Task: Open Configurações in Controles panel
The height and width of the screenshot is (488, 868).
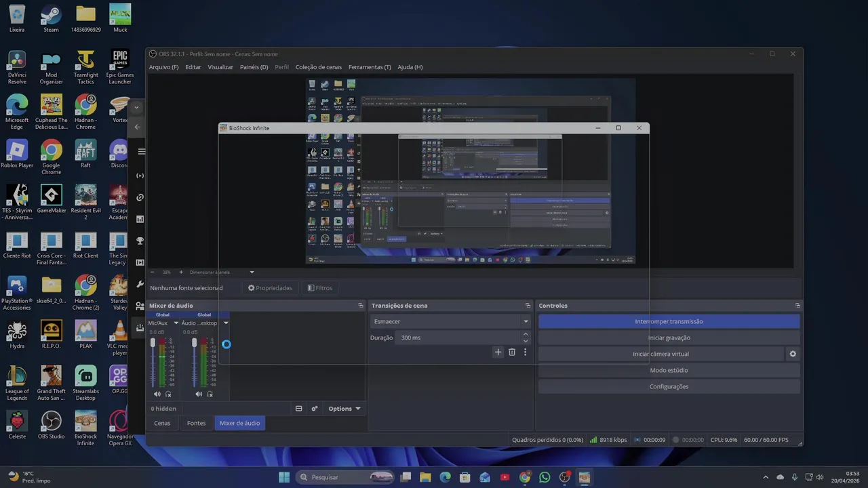Action: coord(669,386)
